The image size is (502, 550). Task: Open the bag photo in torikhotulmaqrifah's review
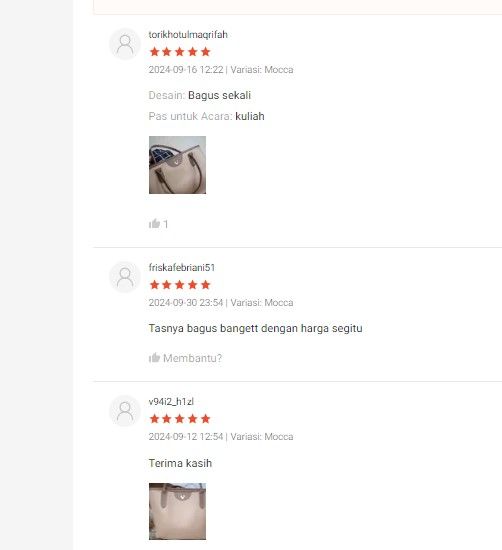tap(178, 165)
